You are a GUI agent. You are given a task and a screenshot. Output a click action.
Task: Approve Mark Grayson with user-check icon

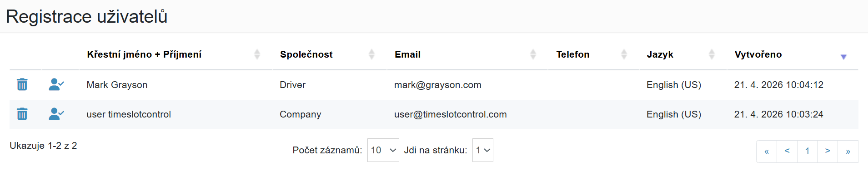(x=56, y=84)
